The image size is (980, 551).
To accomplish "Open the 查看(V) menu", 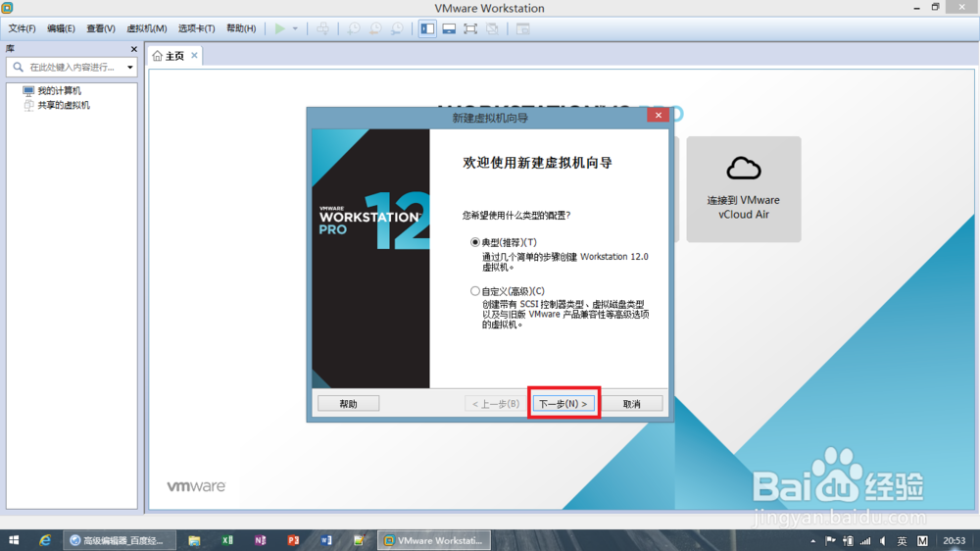I will coord(101,28).
